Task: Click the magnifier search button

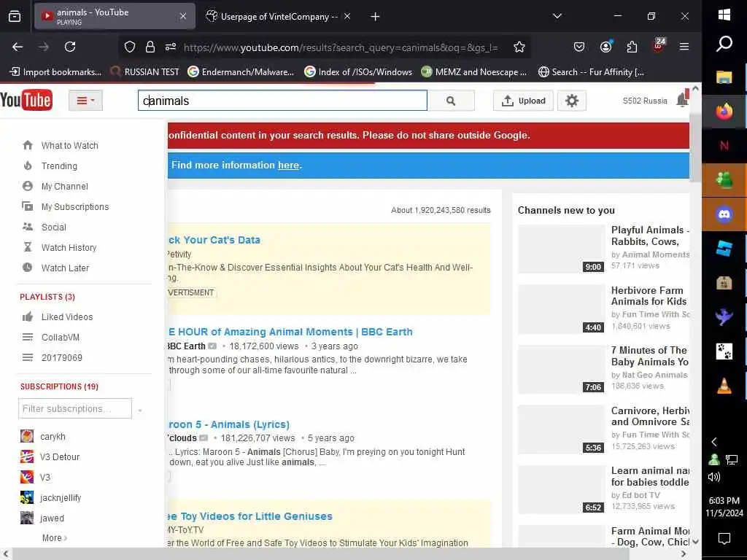Action: [x=451, y=101]
